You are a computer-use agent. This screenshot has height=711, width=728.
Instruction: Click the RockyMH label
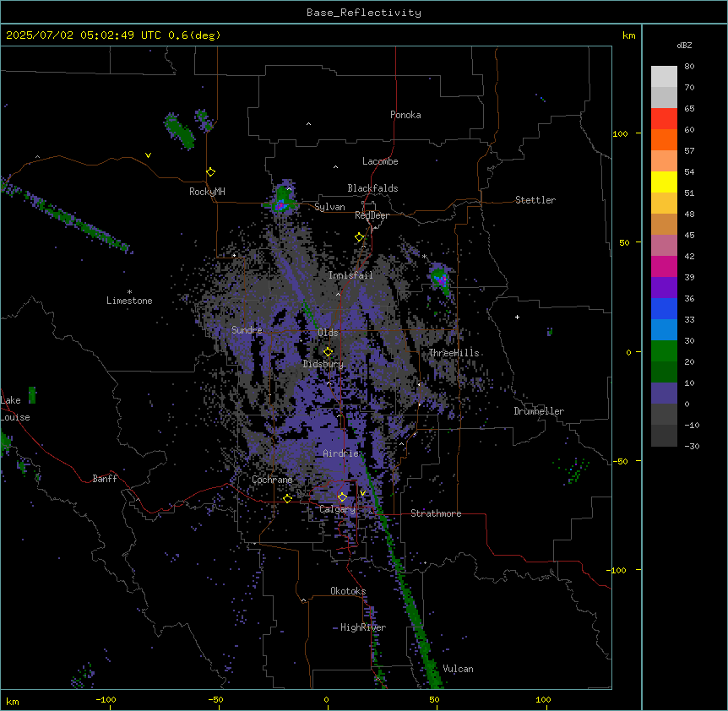207,192
